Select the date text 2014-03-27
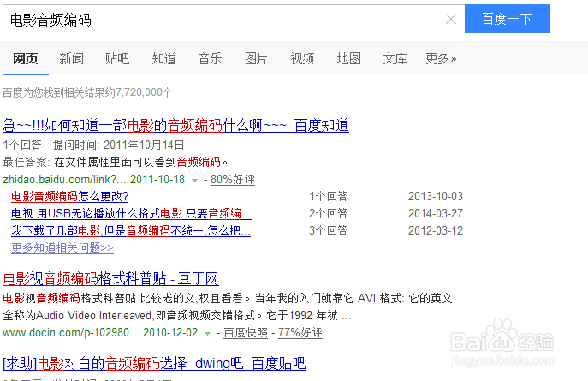588x381 pixels. [436, 213]
